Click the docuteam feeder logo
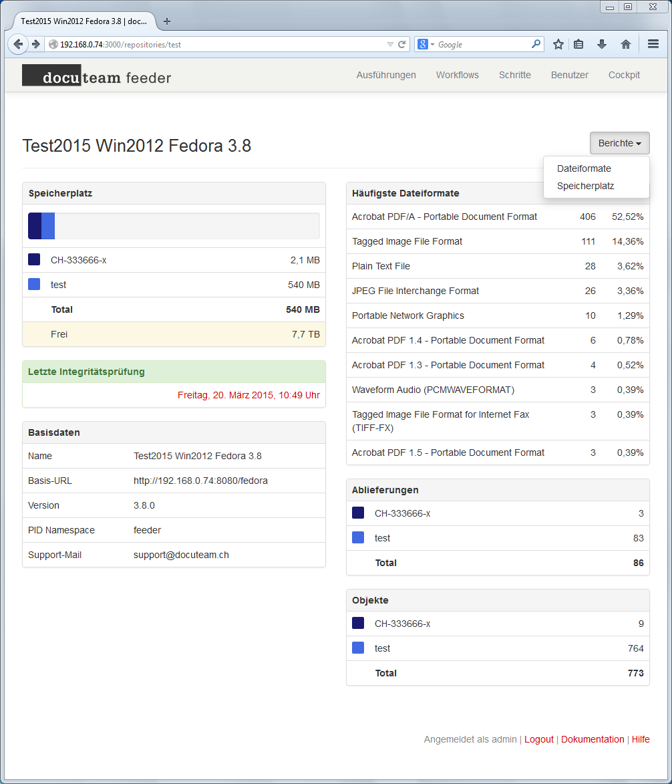This screenshot has width=672, height=784. (97, 76)
